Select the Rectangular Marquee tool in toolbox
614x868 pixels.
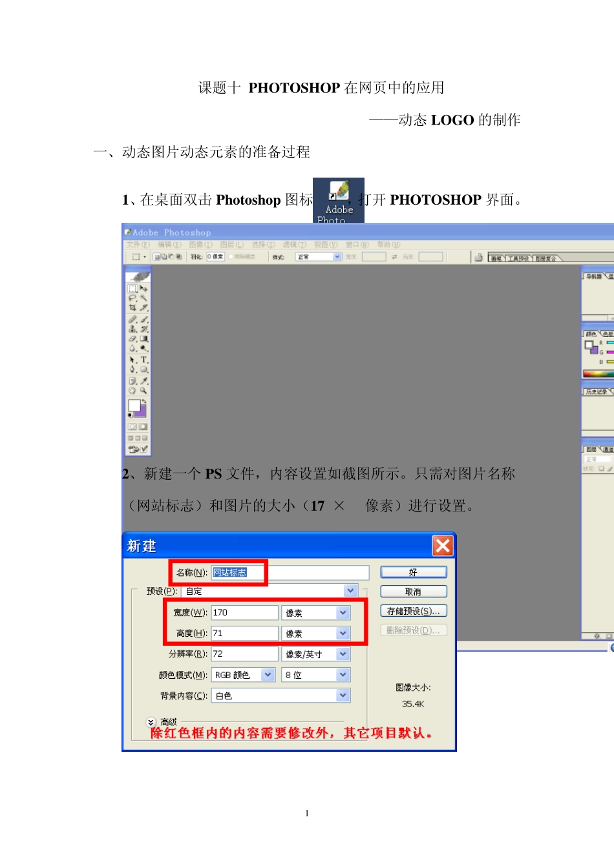click(132, 289)
